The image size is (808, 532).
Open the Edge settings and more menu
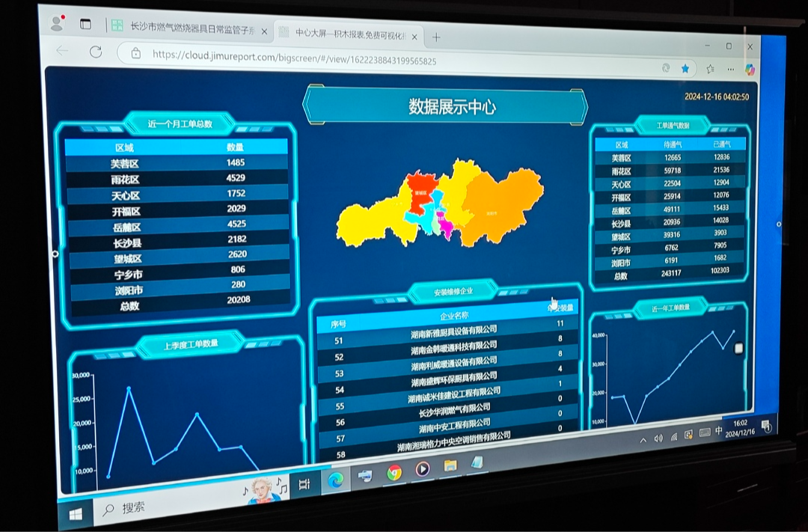point(731,69)
